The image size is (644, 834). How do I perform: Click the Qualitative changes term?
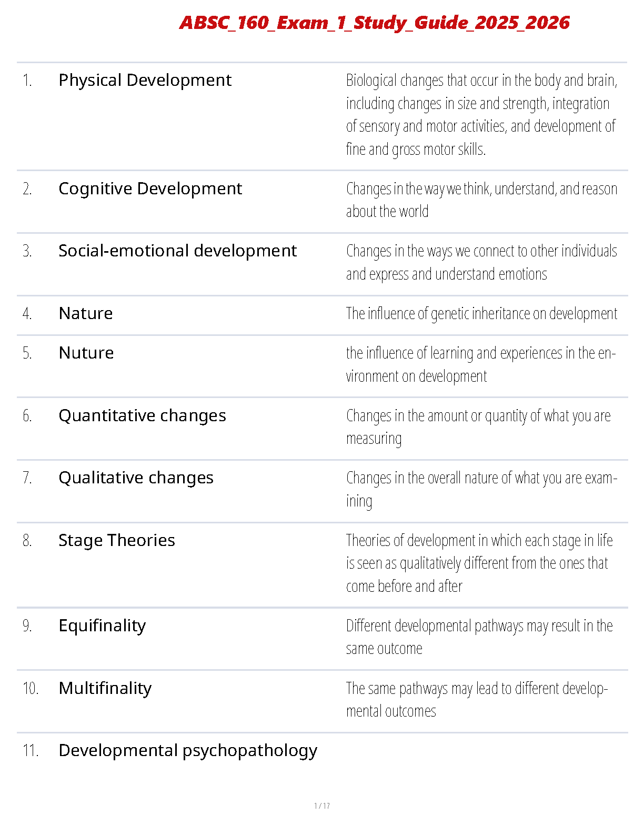[136, 478]
